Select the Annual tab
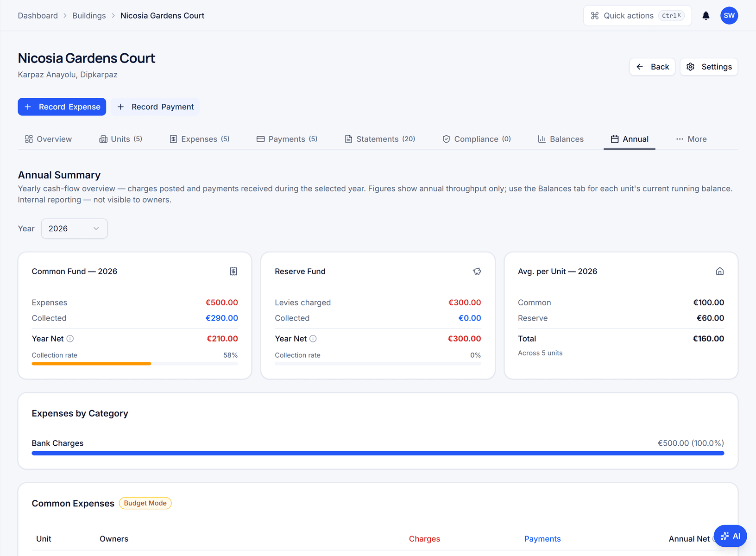756x556 pixels. pos(630,139)
